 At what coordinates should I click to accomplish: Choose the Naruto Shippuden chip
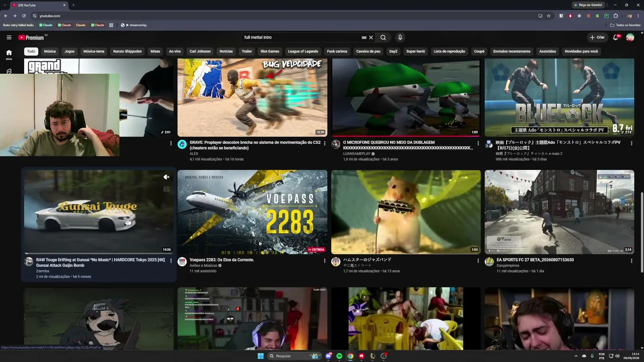(x=127, y=51)
